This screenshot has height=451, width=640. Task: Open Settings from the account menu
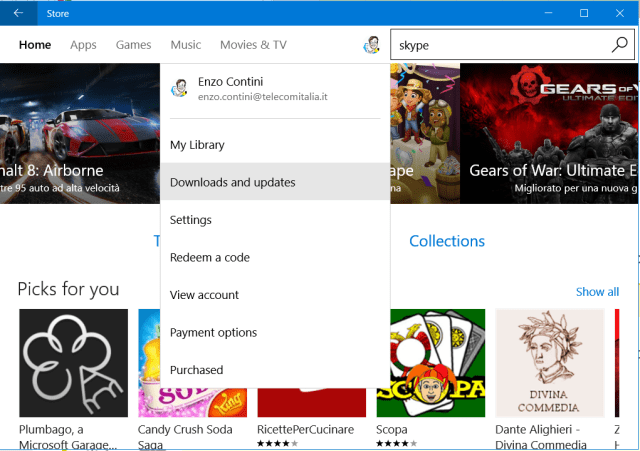pos(275,220)
